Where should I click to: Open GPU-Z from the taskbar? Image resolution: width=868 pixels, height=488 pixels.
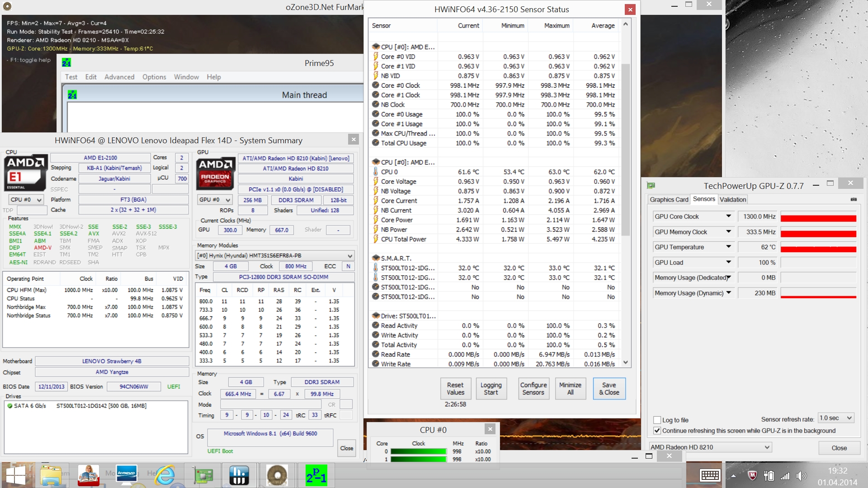[203, 475]
